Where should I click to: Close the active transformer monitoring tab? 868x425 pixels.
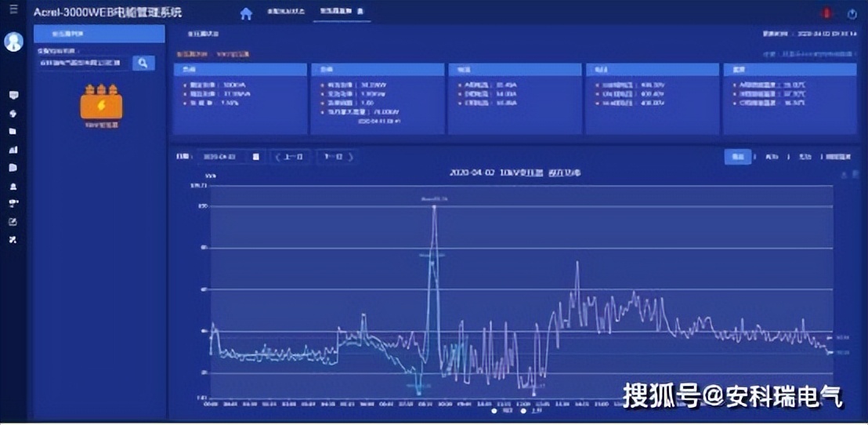[361, 12]
